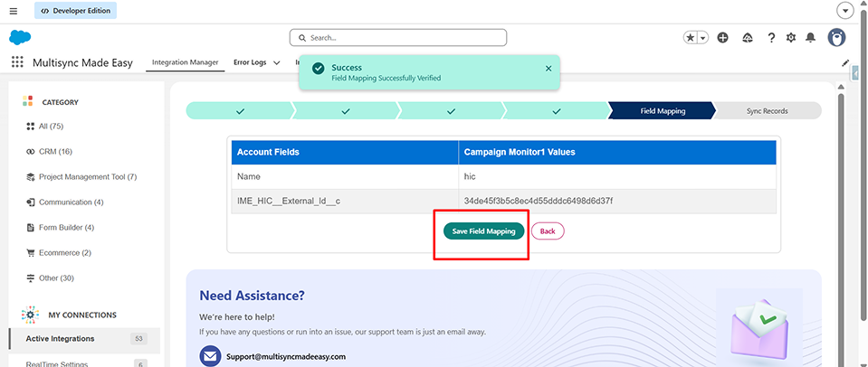This screenshot has width=868, height=367.
Task: Click the Trailhead guidance icon
Action: click(748, 38)
